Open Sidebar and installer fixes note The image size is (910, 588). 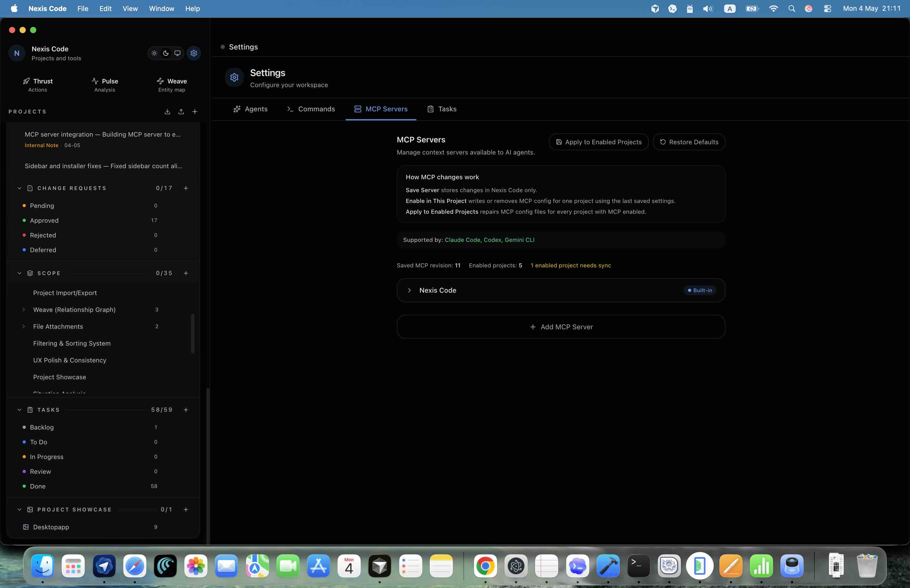103,166
